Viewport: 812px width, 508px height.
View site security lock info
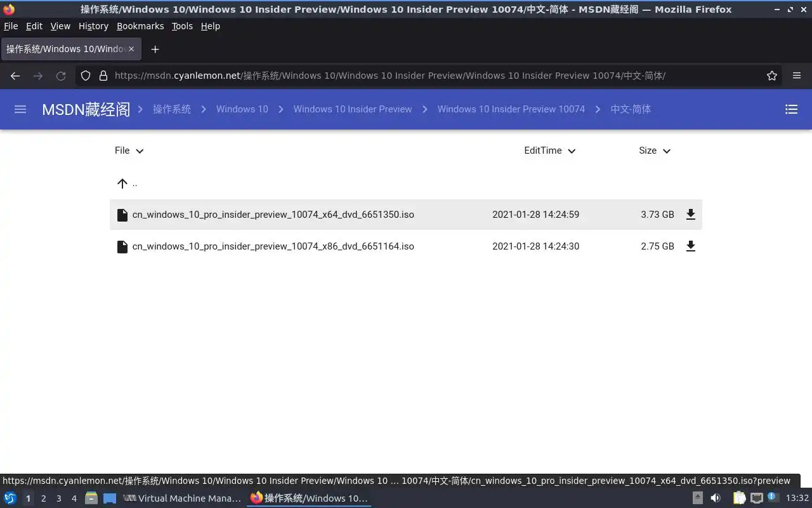tap(103, 76)
